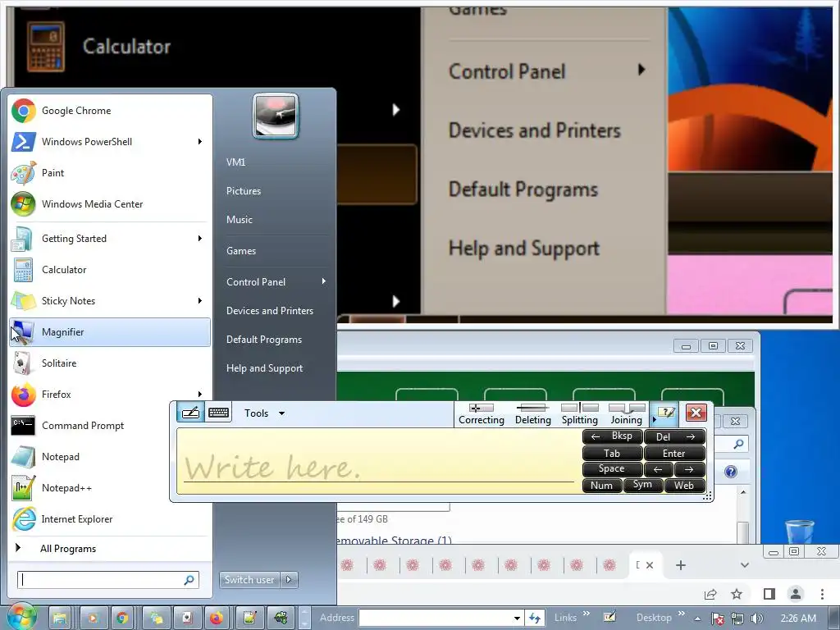Open Action Center flag in system tray
Viewport: 840px width, 630px height.
(718, 619)
